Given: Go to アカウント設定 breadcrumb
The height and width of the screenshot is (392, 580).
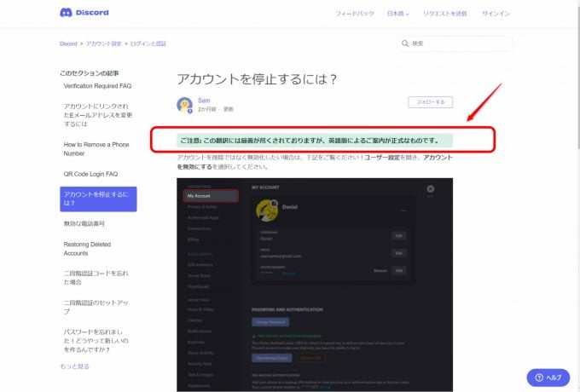Looking at the screenshot, I should coord(103,43).
